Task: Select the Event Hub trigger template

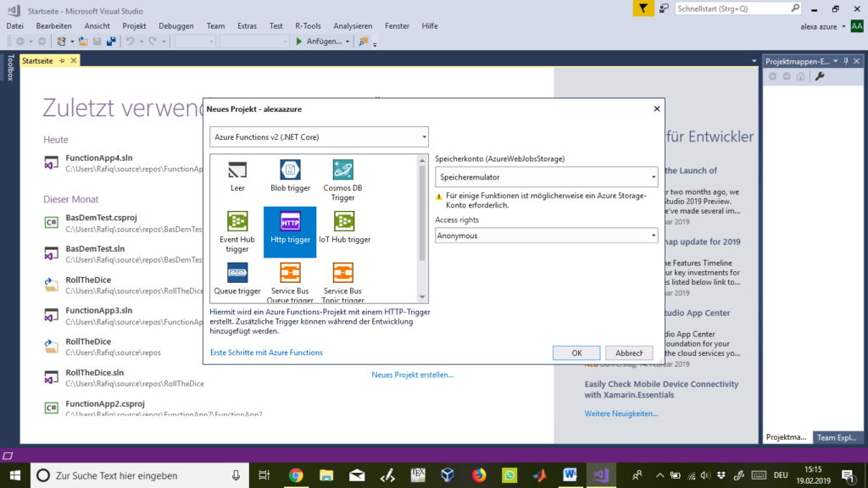Action: (237, 232)
